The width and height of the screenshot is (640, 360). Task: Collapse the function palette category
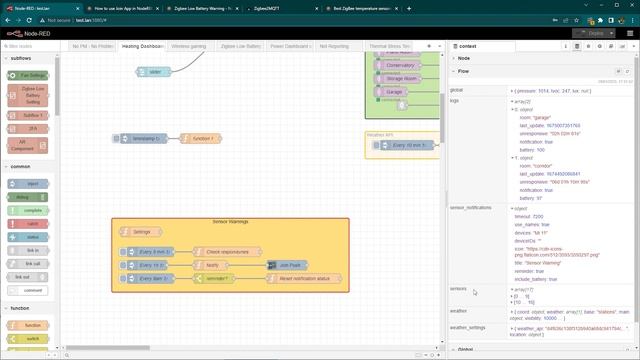click(6, 308)
